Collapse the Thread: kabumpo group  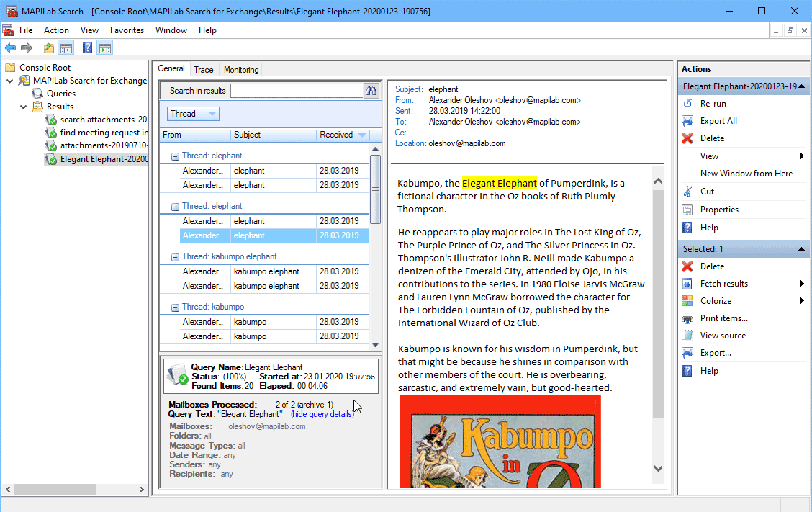175,307
